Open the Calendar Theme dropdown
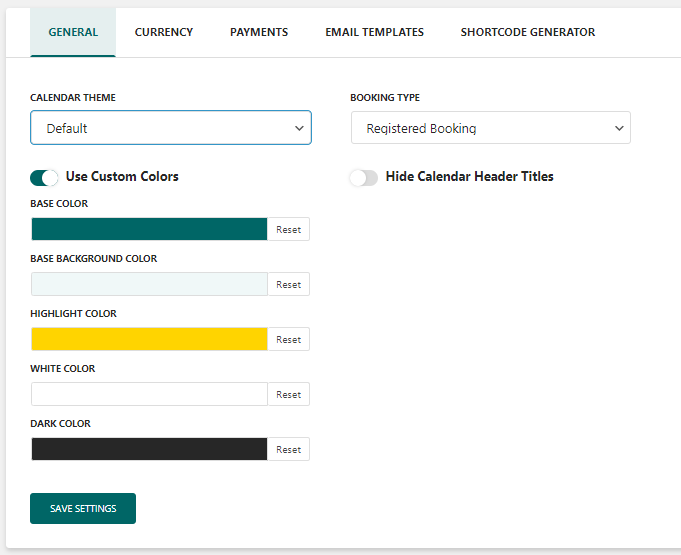This screenshot has width=681, height=555. [x=171, y=128]
